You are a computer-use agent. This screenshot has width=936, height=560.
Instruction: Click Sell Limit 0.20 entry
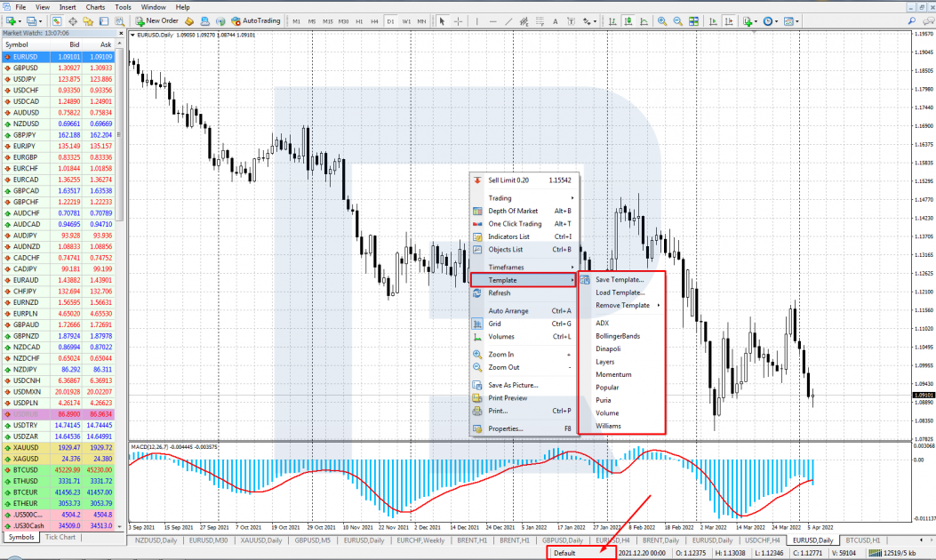click(524, 180)
